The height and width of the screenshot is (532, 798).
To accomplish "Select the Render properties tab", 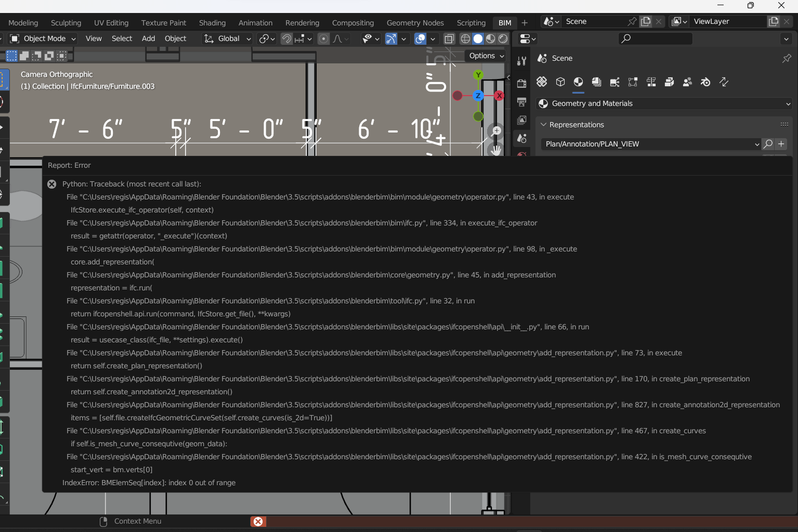I will tap(521, 84).
